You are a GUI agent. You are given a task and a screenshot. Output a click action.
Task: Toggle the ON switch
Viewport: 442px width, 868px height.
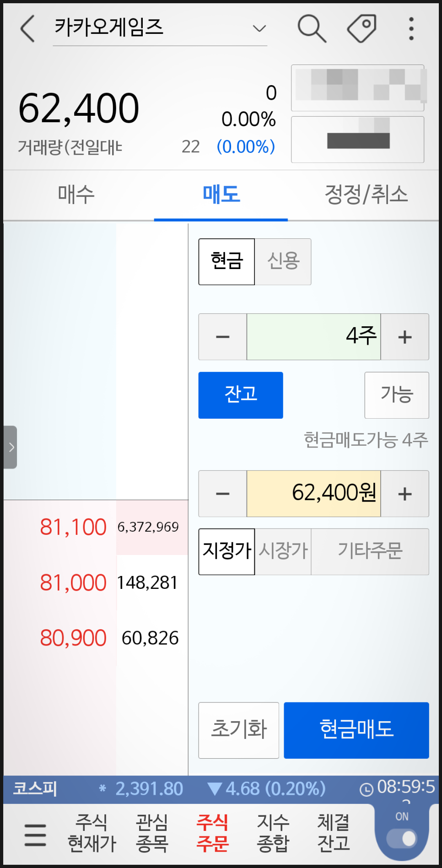tap(402, 838)
